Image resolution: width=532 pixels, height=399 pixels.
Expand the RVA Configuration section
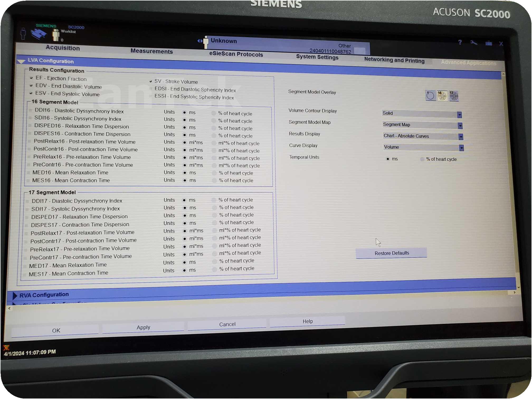click(15, 296)
